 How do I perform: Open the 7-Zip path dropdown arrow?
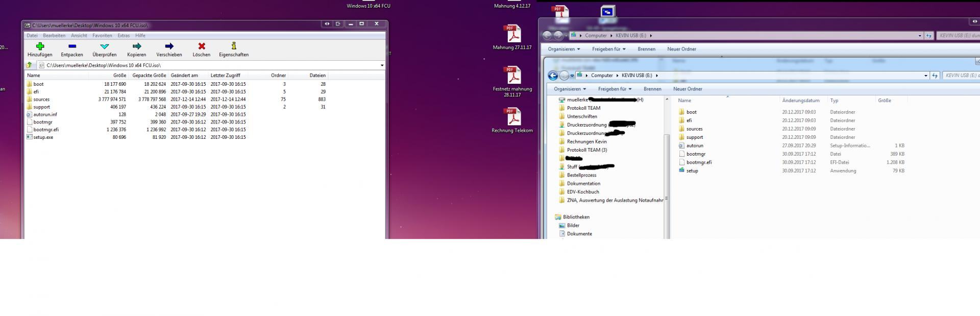382,65
